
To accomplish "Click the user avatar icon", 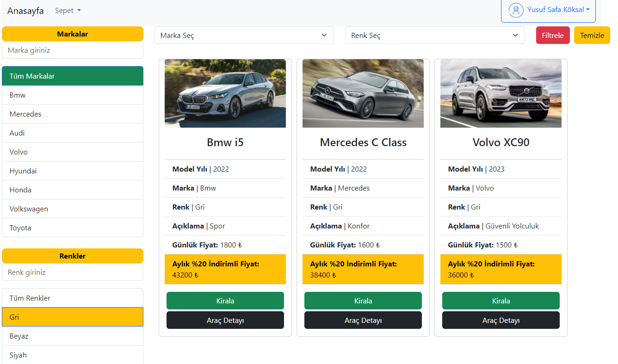I will click(x=516, y=10).
